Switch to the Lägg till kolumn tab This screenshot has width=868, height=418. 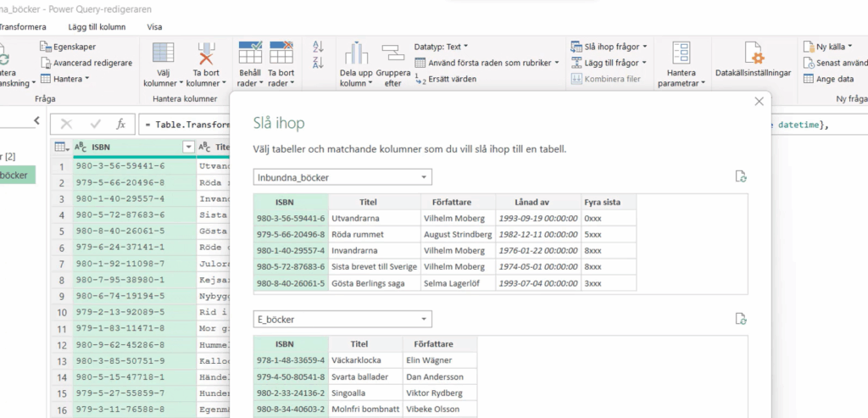(95, 26)
